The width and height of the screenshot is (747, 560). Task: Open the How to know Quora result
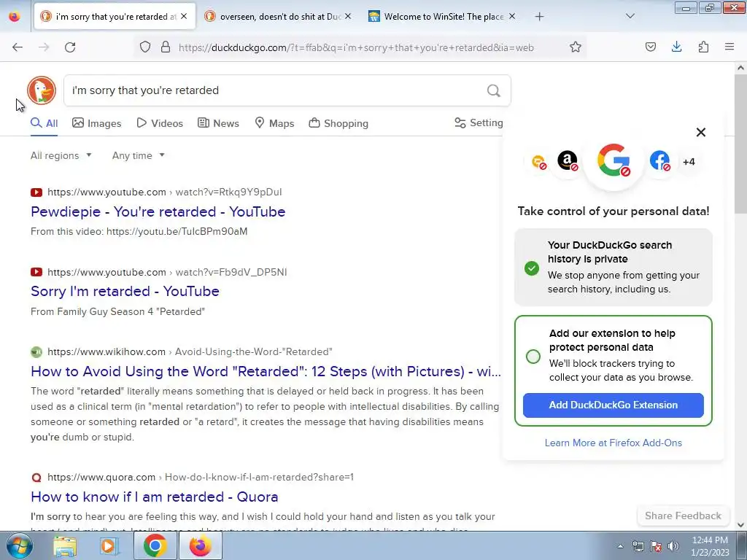click(155, 497)
